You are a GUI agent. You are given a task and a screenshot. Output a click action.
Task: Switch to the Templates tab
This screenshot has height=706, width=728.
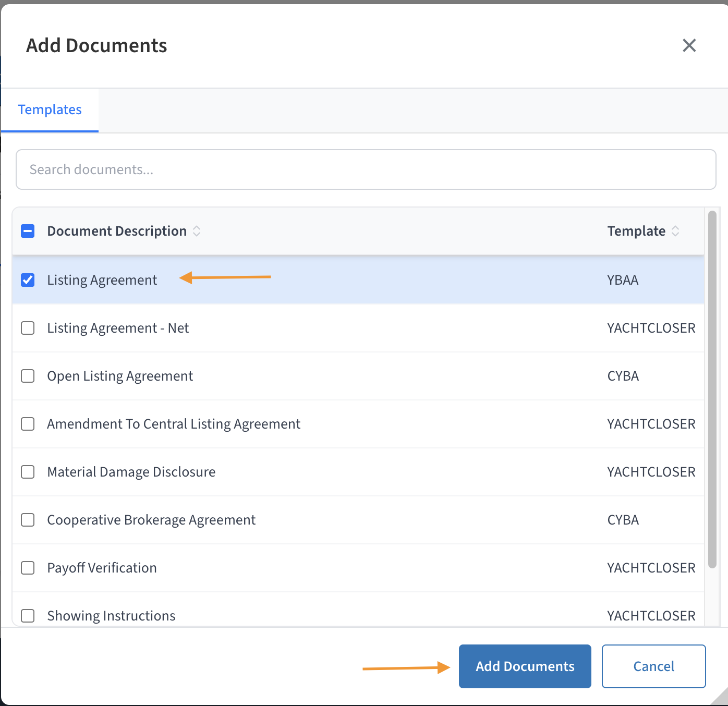click(50, 109)
